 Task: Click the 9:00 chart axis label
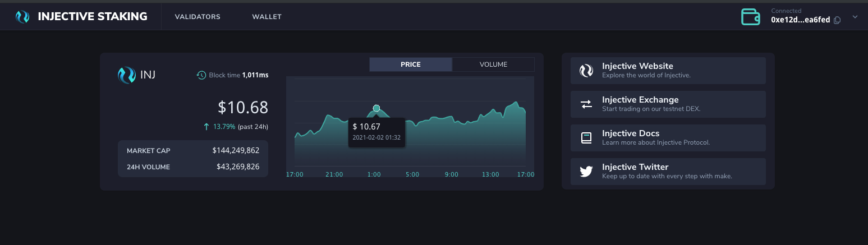click(451, 174)
